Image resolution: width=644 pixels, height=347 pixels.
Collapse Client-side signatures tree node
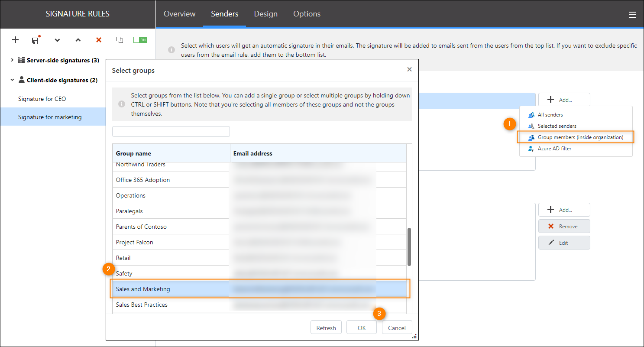click(12, 80)
